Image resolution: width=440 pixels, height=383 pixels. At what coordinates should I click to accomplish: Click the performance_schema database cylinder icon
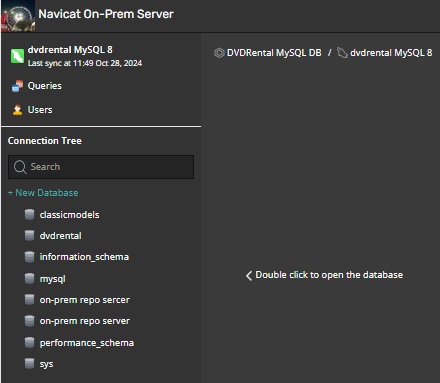29,342
